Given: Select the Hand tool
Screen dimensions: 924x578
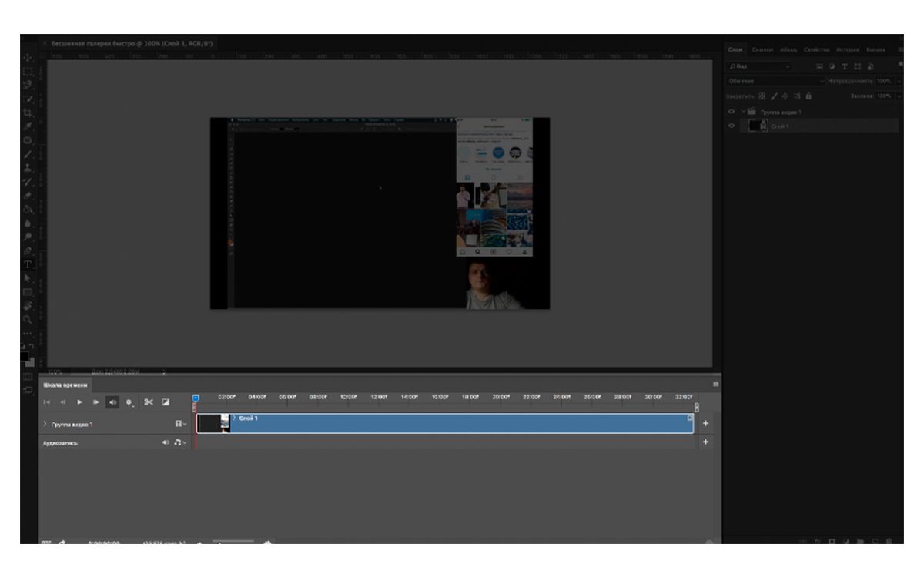Looking at the screenshot, I should 28,306.
